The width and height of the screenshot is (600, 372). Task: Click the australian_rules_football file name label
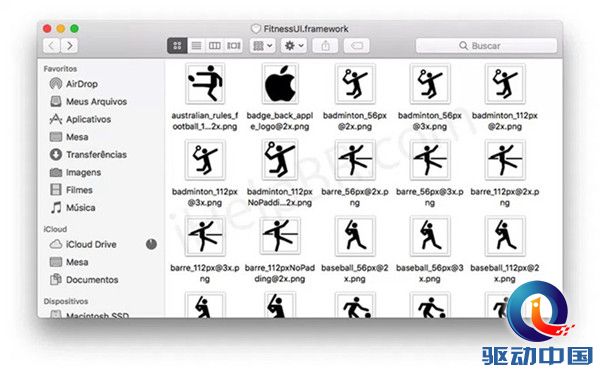[x=205, y=121]
